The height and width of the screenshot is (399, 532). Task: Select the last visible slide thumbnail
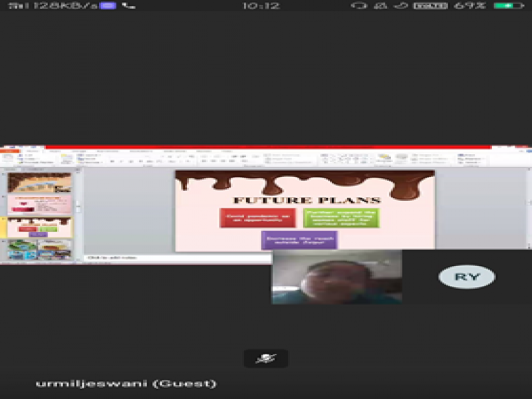[39, 249]
